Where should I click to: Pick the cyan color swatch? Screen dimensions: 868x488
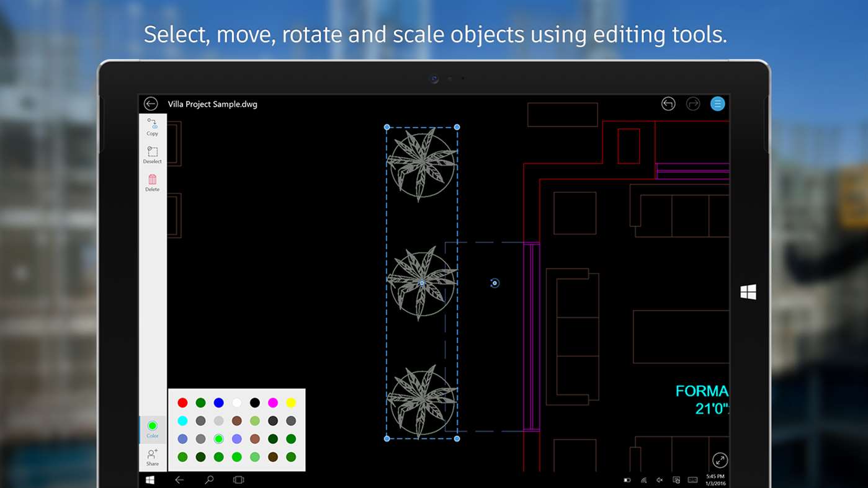[x=182, y=421]
